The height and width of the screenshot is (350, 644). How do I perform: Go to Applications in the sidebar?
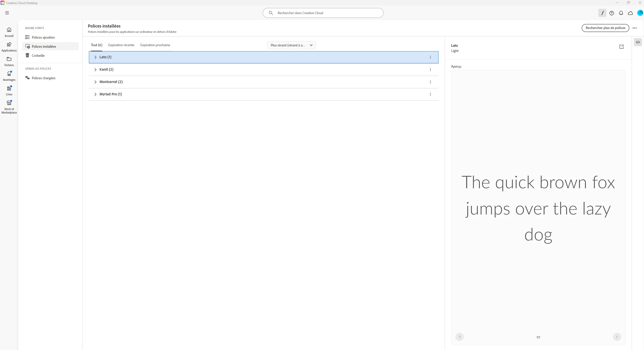pyautogui.click(x=9, y=47)
